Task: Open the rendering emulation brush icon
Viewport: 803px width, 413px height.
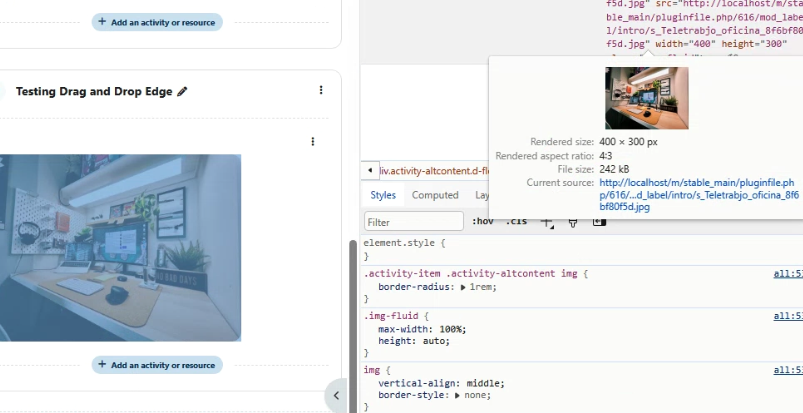Action: tap(573, 223)
